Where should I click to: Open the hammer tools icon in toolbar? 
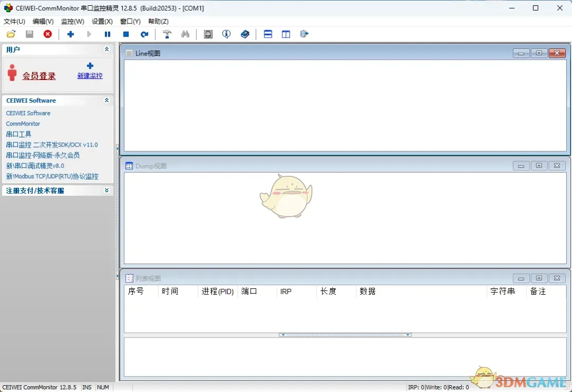167,34
